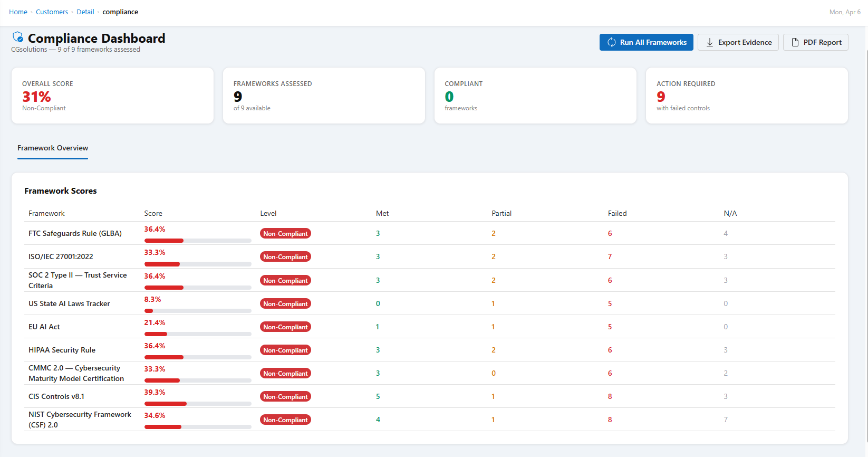
Task: Select the Compliant frameworks card
Action: [x=535, y=96]
